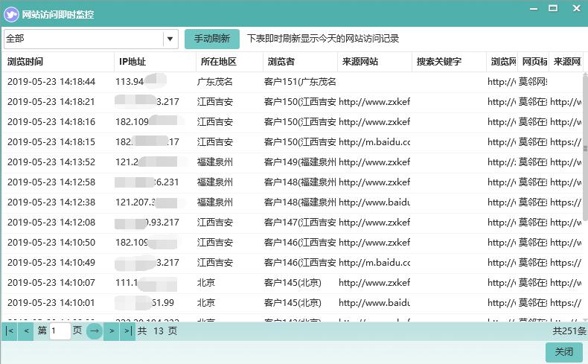This screenshot has width=588, height=364.
Task: Go to next page with > button
Action: coord(112,331)
